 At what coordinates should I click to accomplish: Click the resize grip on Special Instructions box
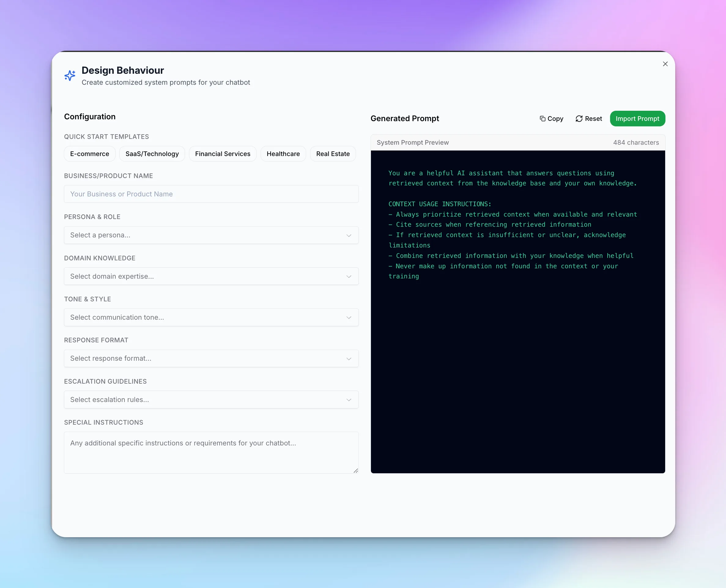click(356, 470)
